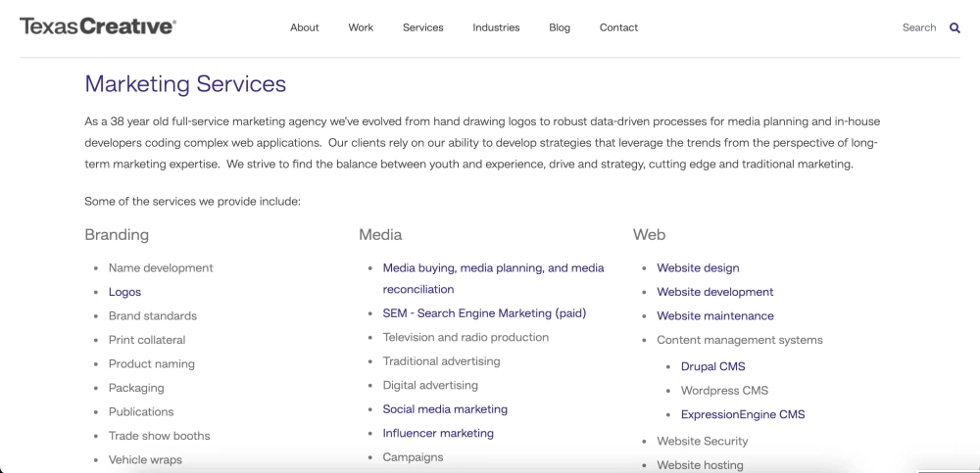Open the About menu
Viewport: 980px width, 473px height.
click(305, 27)
